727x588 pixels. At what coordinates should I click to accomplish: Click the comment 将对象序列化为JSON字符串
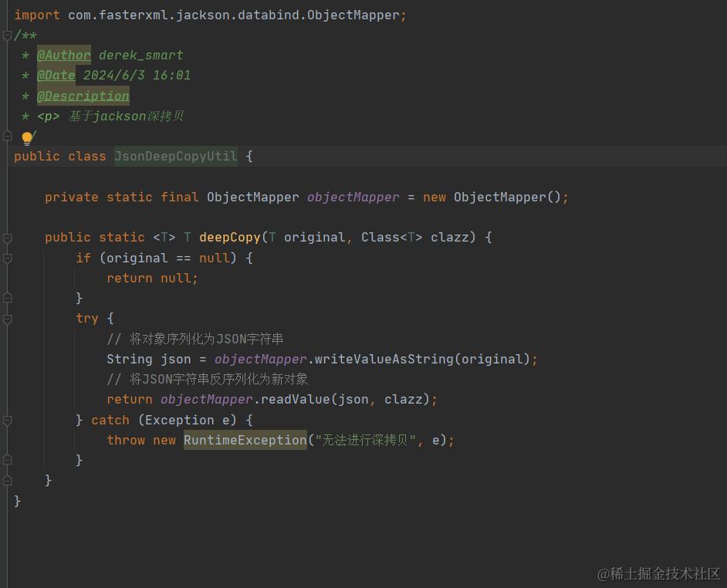pyautogui.click(x=195, y=339)
